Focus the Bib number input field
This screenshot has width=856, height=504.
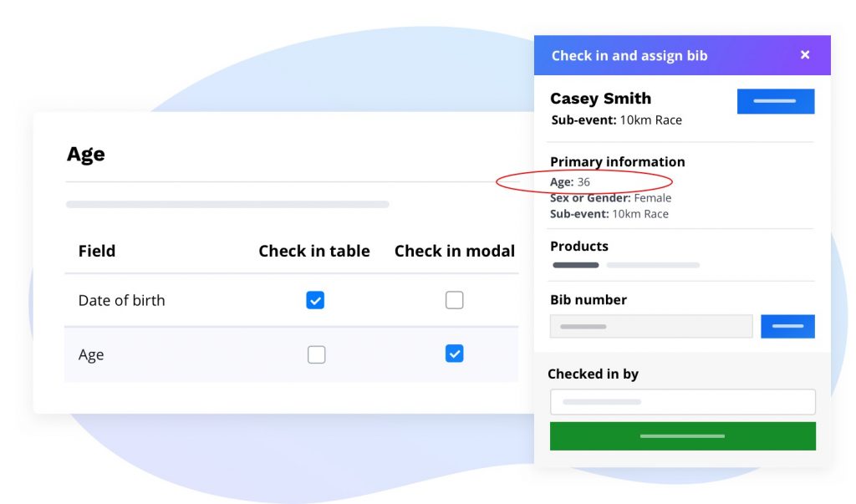coord(651,326)
